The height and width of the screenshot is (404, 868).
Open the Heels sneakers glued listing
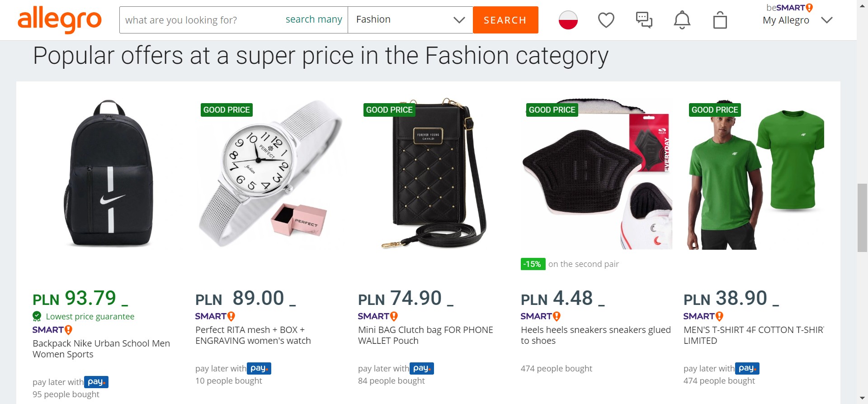coord(595,335)
